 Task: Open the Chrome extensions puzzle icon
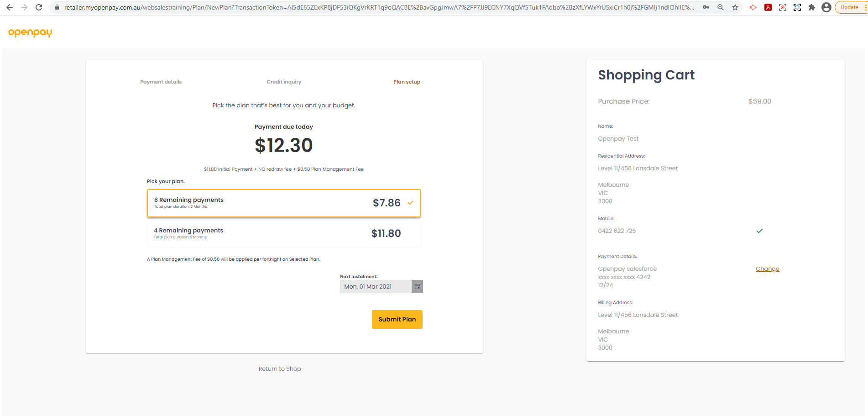coord(811,7)
